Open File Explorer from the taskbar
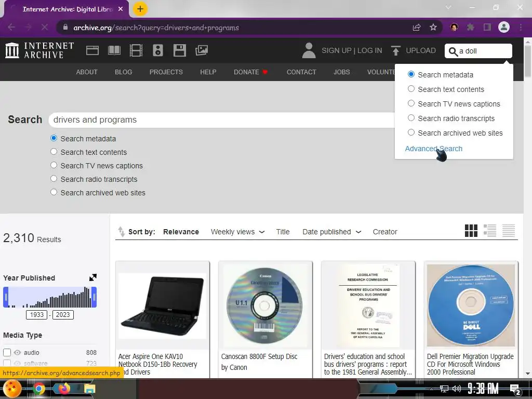Viewport: 532px width, 399px height. pos(89,389)
